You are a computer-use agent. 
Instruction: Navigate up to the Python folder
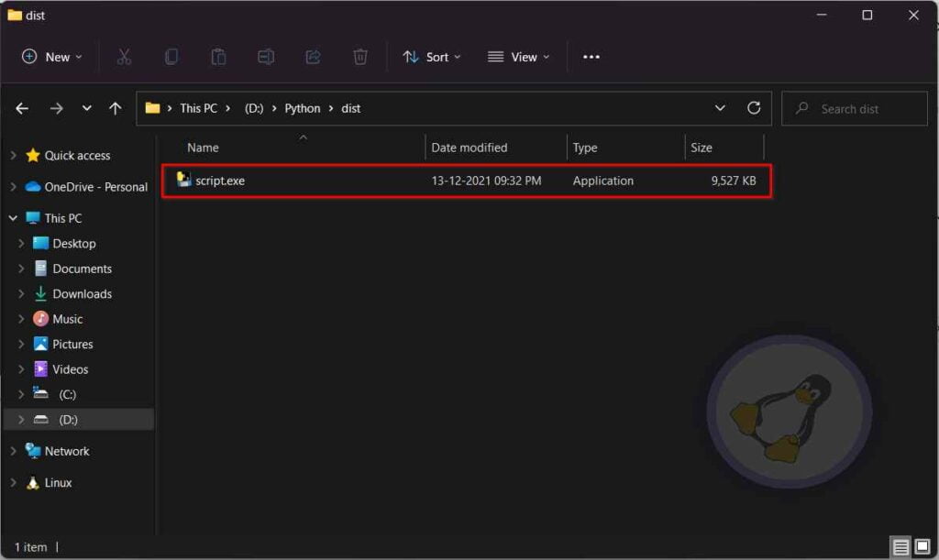(x=115, y=107)
